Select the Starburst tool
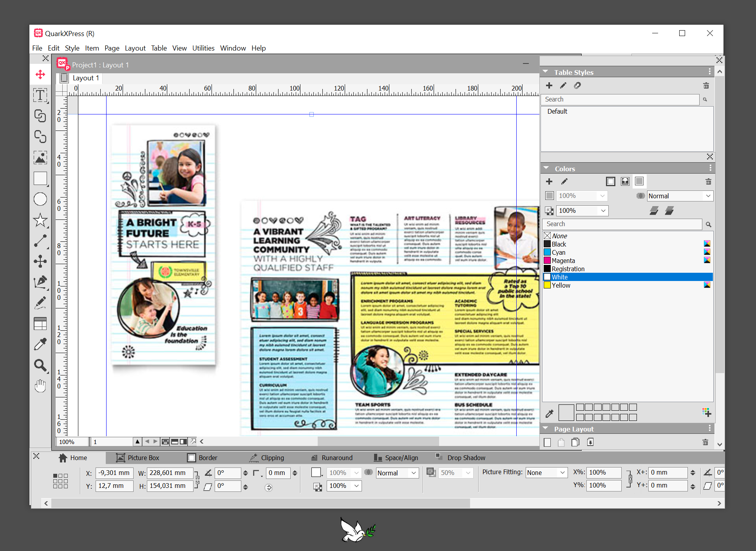 click(40, 220)
